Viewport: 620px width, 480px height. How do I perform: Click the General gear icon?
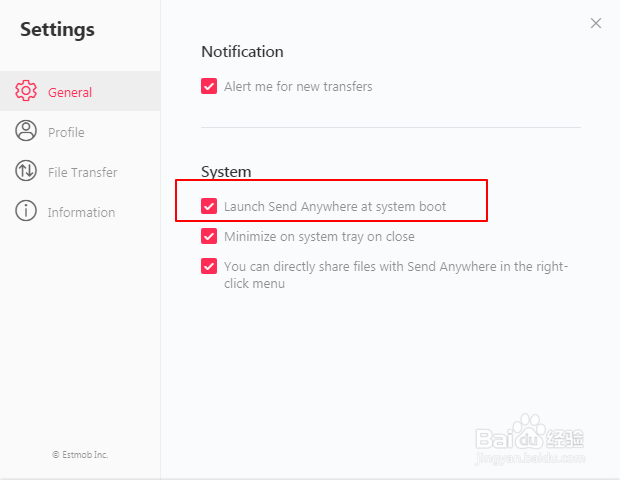pyautogui.click(x=27, y=91)
